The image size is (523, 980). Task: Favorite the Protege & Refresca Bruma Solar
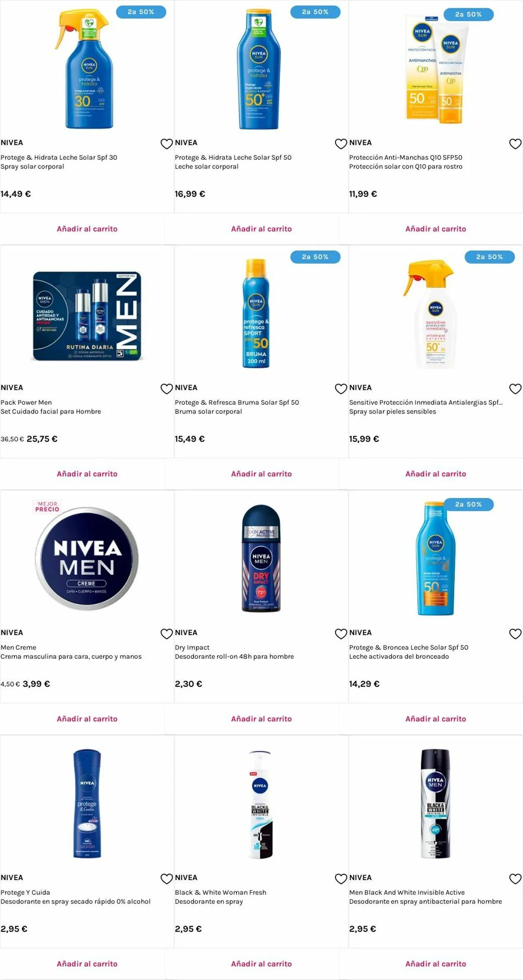coord(341,389)
